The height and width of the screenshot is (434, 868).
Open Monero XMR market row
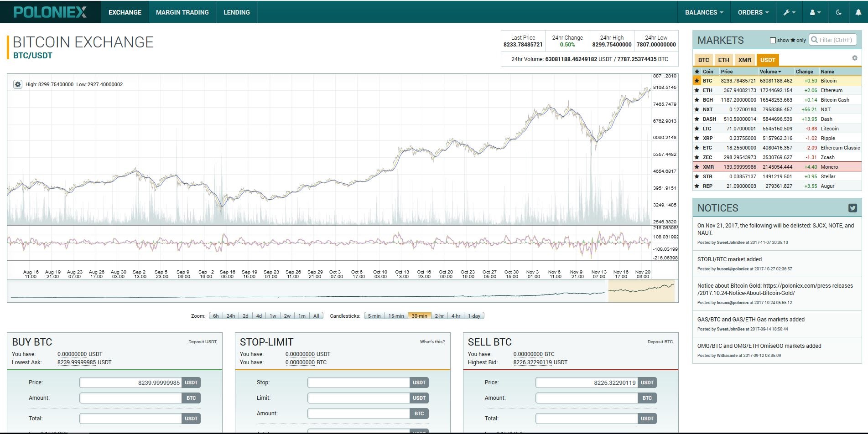pos(777,167)
